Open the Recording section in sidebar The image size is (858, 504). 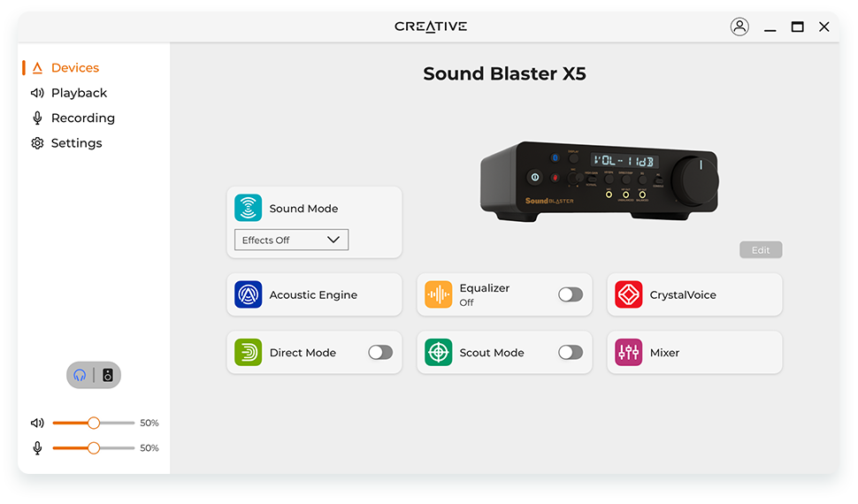click(82, 118)
